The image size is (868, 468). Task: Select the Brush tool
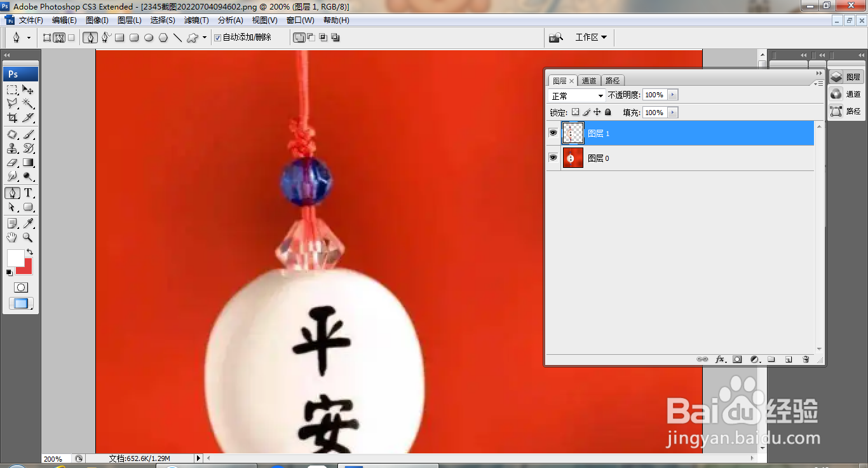point(28,134)
